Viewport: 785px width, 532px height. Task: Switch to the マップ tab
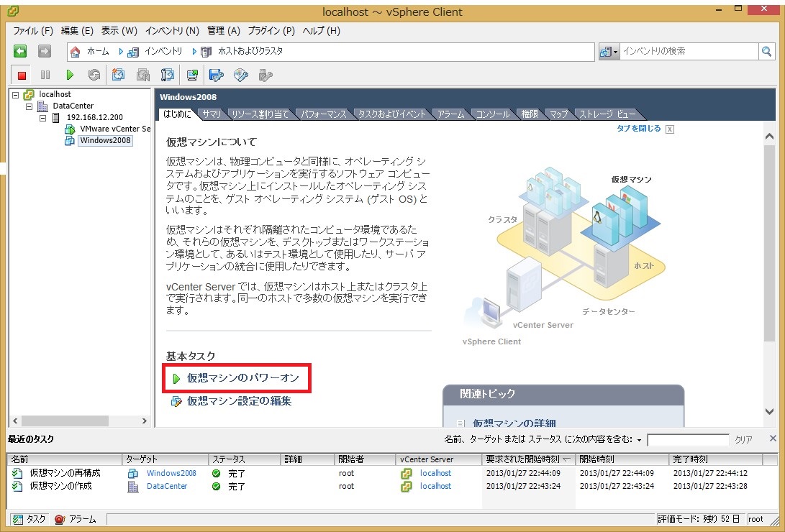tap(559, 114)
